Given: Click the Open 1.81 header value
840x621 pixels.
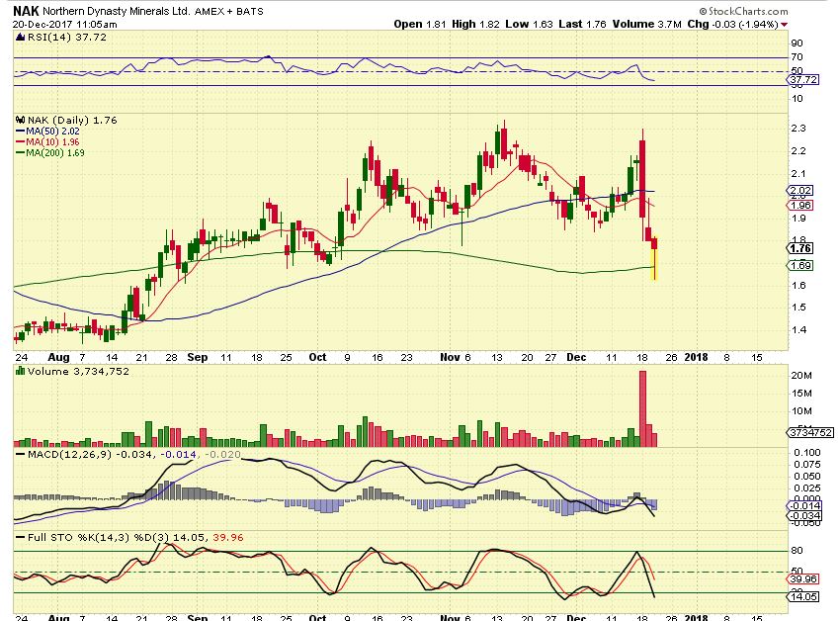Looking at the screenshot, I should tap(419, 24).
